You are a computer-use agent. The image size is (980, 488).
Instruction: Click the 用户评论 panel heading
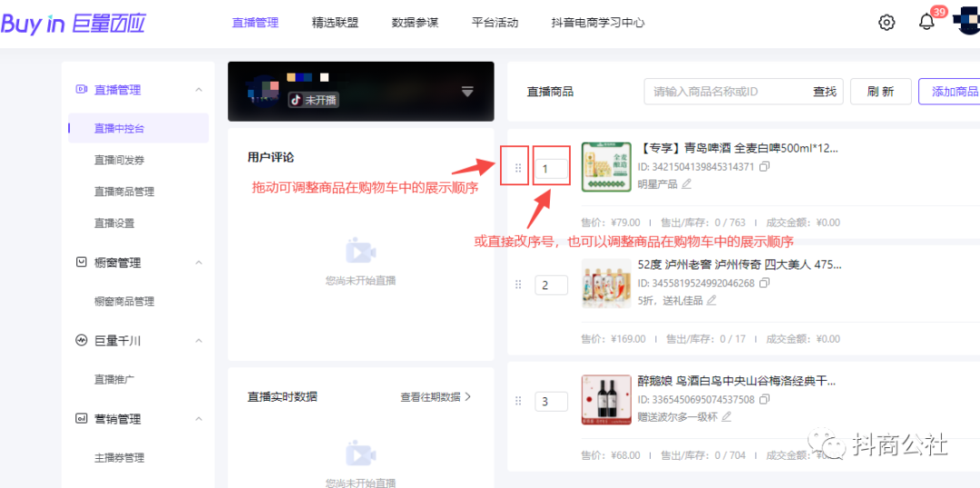pyautogui.click(x=270, y=158)
